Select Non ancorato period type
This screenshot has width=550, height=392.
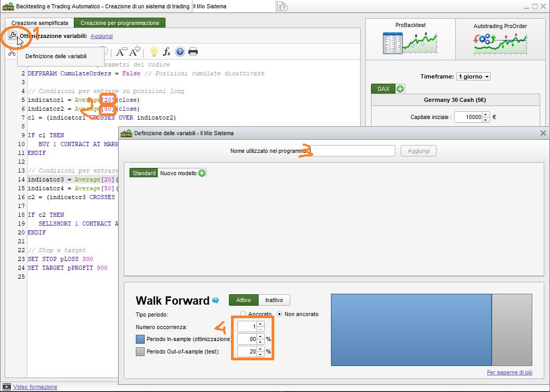coord(279,314)
